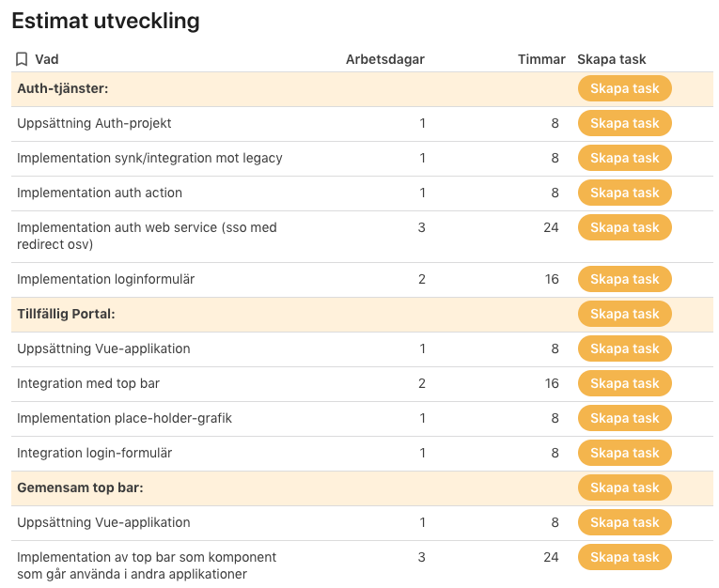Select the Arbetsdagar column header
Image resolution: width=719 pixels, height=588 pixels.
coord(385,59)
